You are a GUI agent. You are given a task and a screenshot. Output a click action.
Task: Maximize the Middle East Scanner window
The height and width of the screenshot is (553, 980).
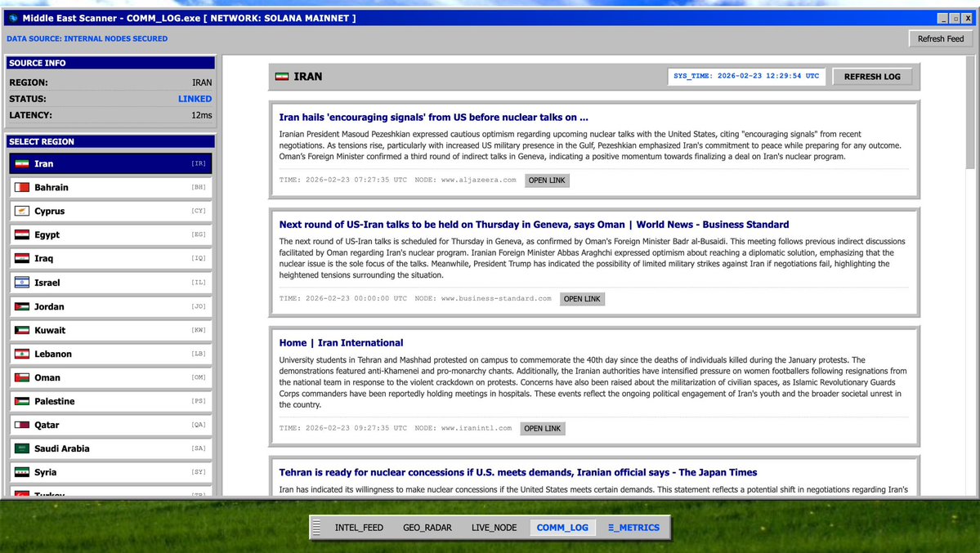955,19
